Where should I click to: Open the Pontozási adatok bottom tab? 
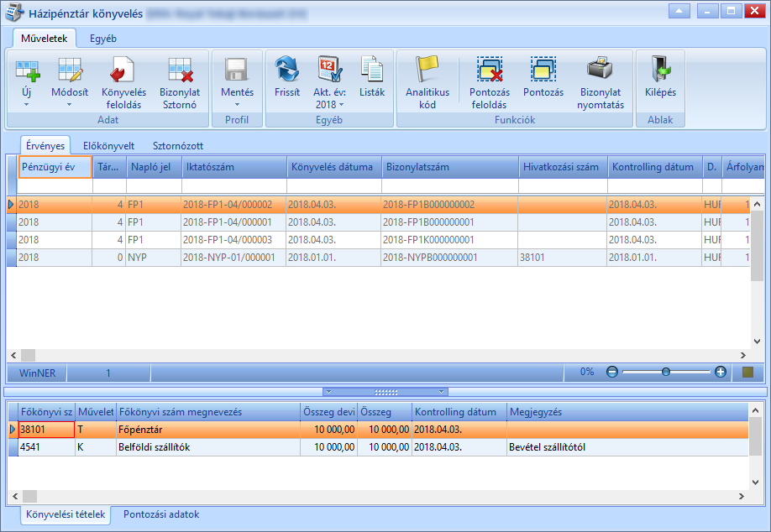click(161, 514)
